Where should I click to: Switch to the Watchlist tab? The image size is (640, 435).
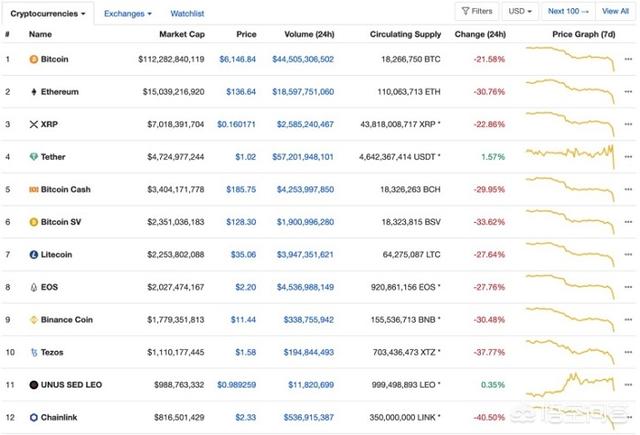coord(187,14)
